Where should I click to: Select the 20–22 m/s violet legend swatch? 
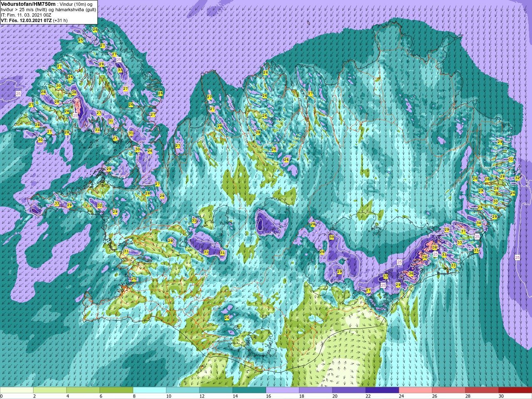(x=349, y=390)
